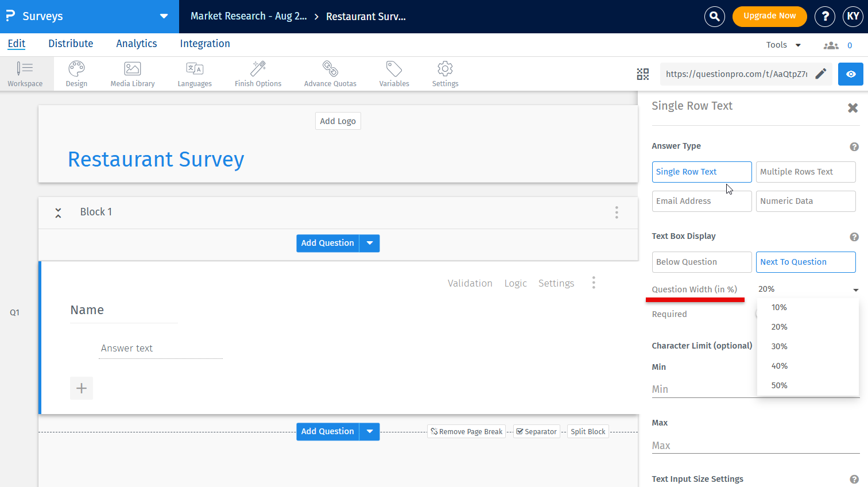Screen dimensions: 868x487
Task: Preview the survey using the eye icon
Action: (850, 74)
